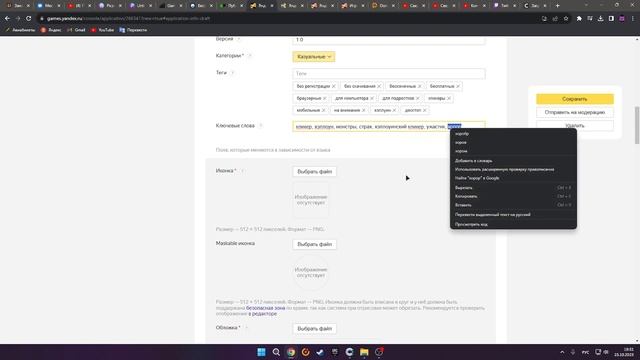Image resolution: width=640 pixels, height=360 pixels.
Task: Open Windows Start menu
Action: [x=262, y=352]
